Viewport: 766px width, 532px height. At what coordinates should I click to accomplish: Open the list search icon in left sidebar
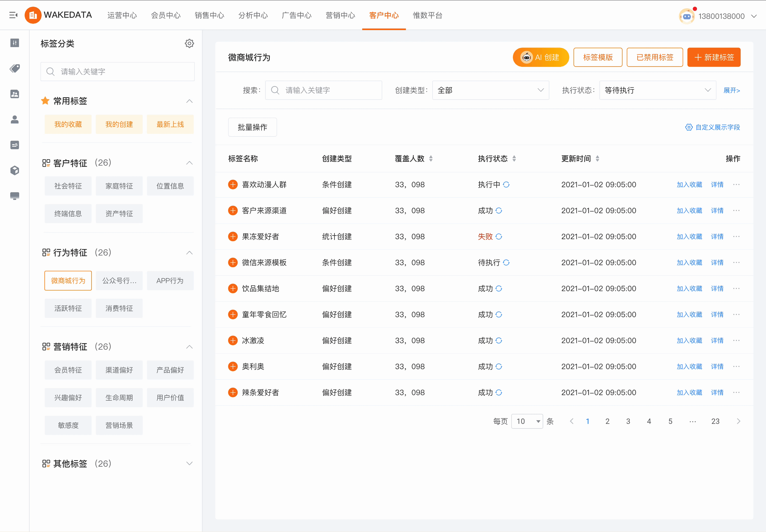[x=14, y=145]
